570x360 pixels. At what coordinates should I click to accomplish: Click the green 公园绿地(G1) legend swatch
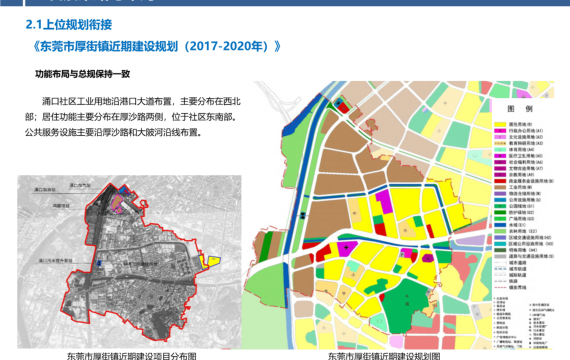tap(500, 206)
